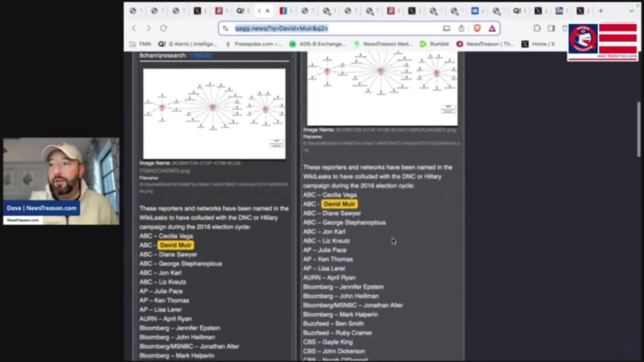Toggle the browser sidebar panel icon
The image size is (644, 362).
coord(551,29)
